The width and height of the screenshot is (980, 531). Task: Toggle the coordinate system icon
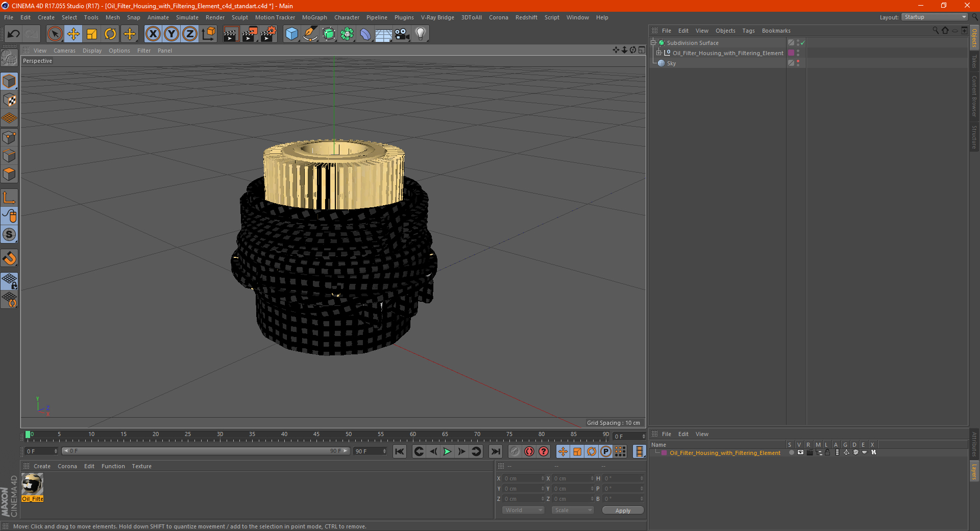point(209,34)
